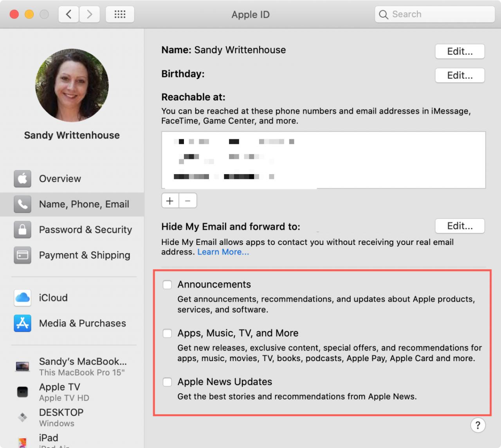Enable the Announcements checkbox
This screenshot has width=501, height=448.
tap(167, 285)
